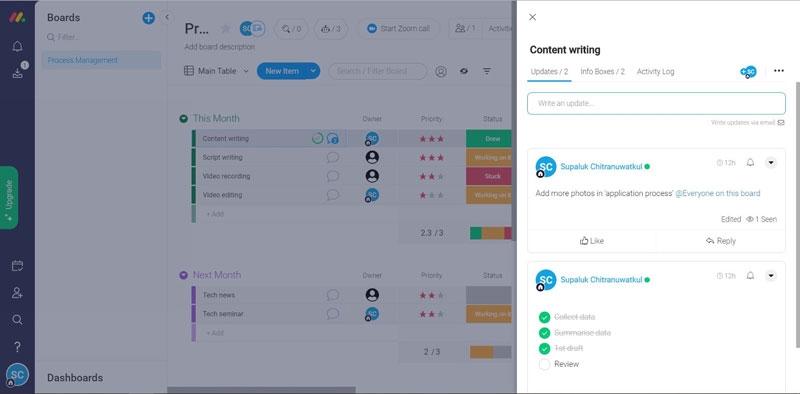Viewport: 800px width, 394px height.
Task: View 1 Seen viewers
Action: coord(762,219)
